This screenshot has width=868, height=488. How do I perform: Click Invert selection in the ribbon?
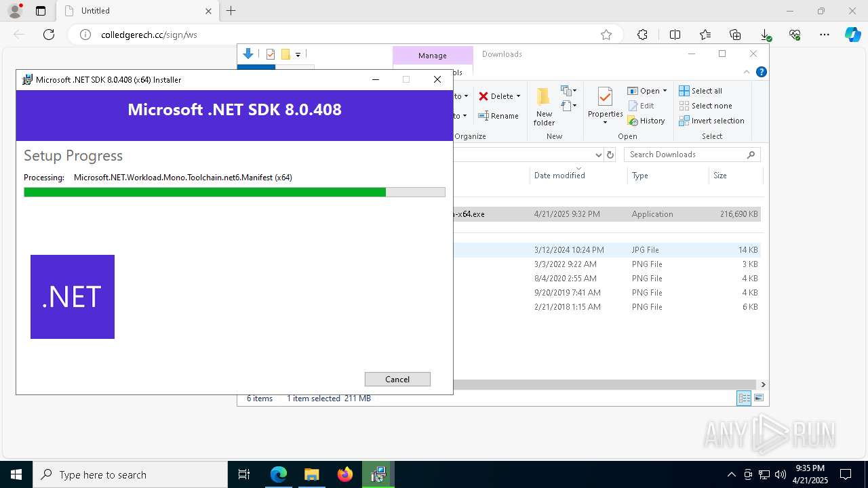click(x=711, y=121)
